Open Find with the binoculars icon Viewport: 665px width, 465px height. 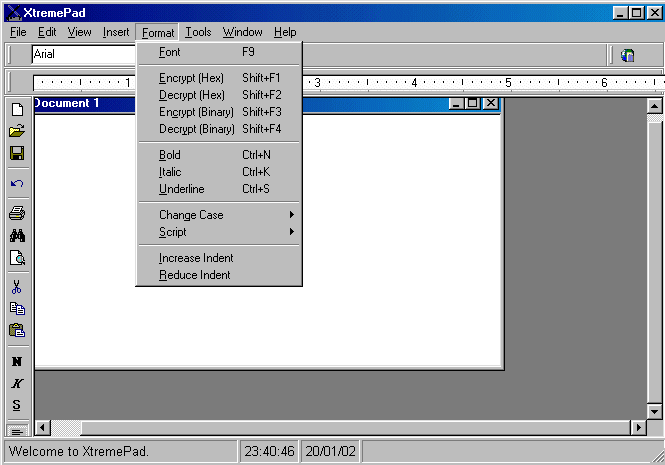(17, 235)
